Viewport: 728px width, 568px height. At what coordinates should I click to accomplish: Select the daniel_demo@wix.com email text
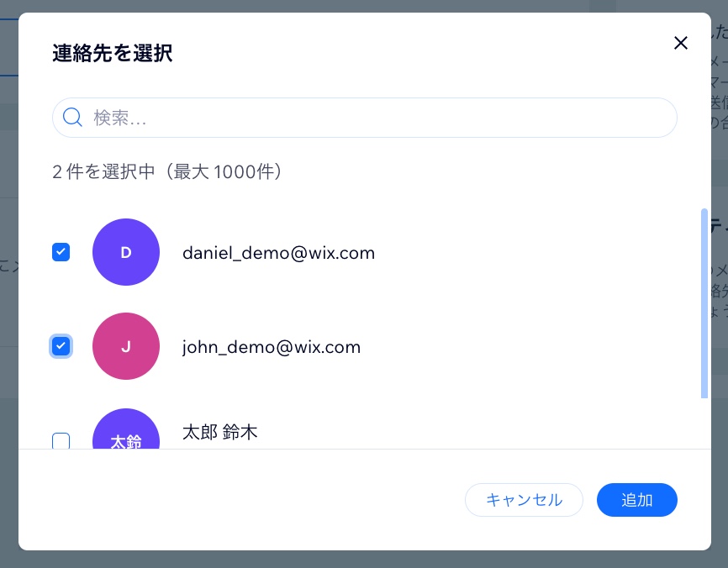(x=278, y=253)
